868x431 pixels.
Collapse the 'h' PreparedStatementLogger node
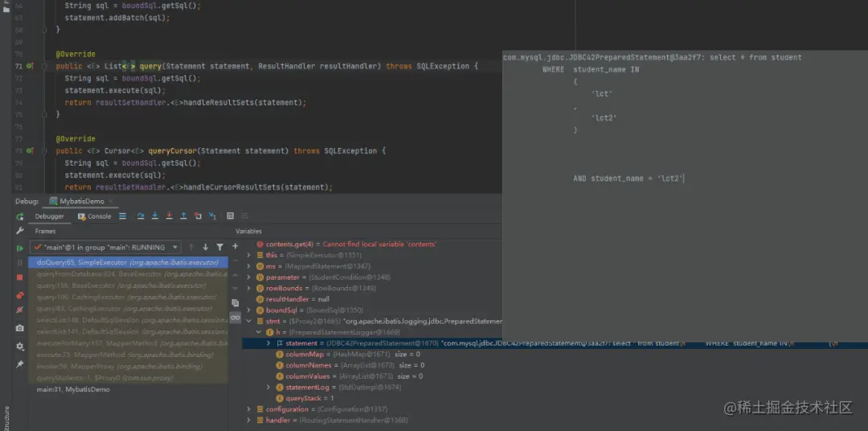(x=259, y=332)
